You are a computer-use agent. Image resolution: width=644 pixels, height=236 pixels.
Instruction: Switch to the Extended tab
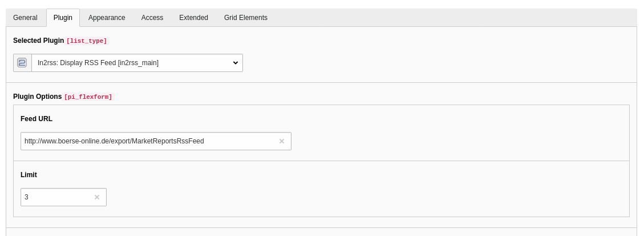[193, 18]
